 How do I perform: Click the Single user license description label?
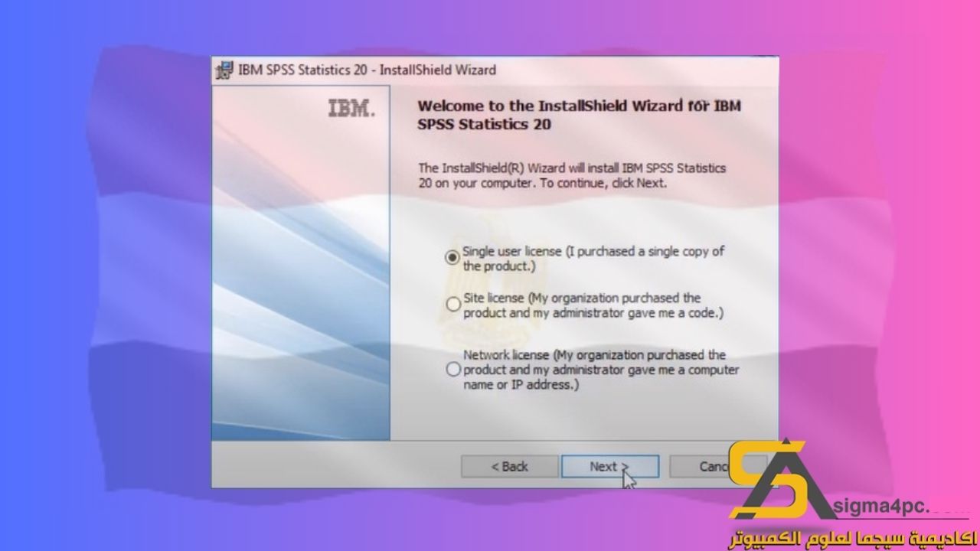coord(593,259)
